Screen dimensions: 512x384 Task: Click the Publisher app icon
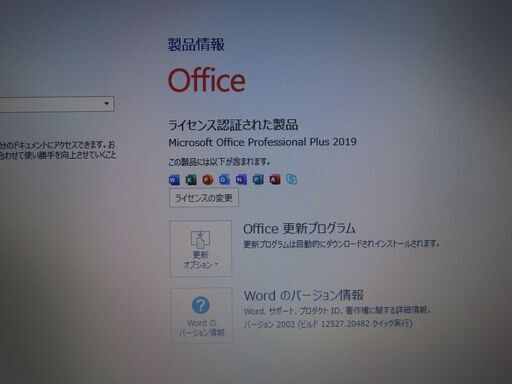258,180
